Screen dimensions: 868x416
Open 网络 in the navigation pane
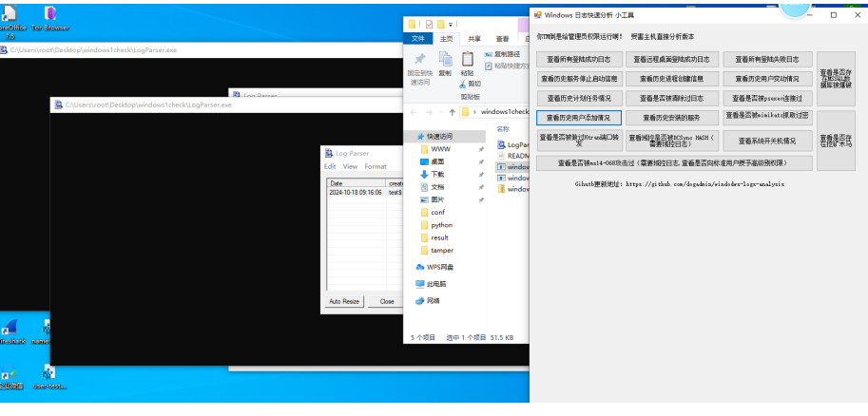coord(428,301)
